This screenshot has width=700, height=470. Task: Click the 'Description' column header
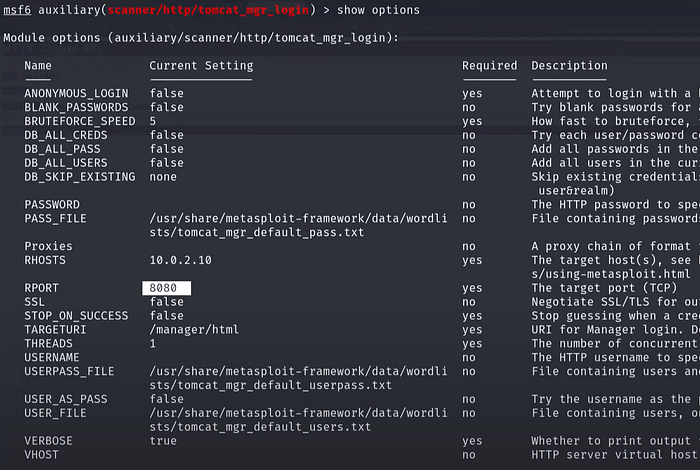pos(569,66)
